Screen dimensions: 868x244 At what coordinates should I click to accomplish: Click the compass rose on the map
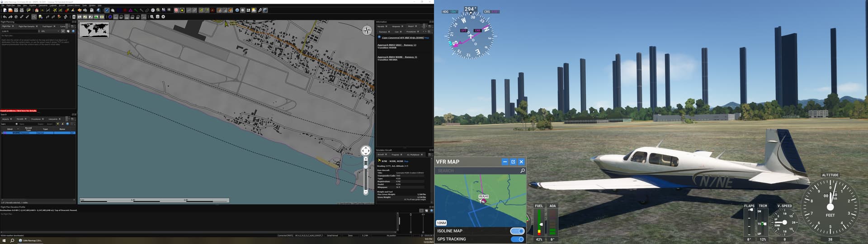367,30
